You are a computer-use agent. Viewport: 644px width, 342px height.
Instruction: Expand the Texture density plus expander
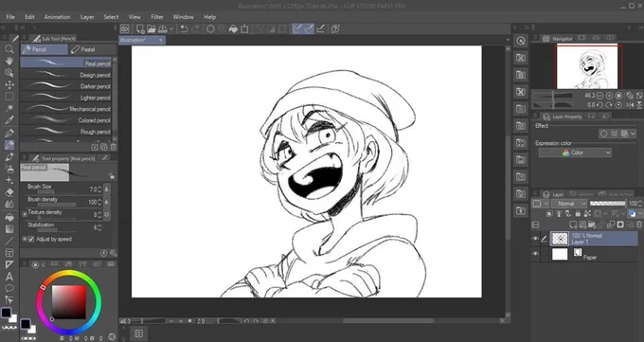pos(25,213)
